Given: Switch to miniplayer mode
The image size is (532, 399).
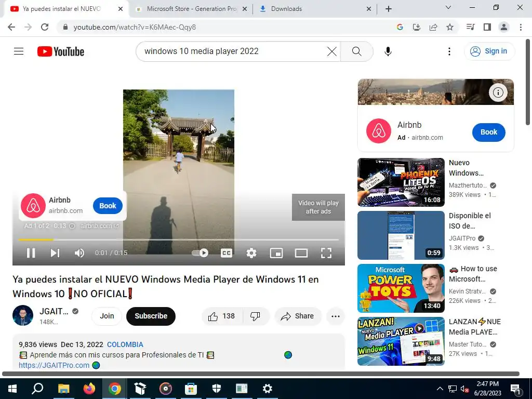Looking at the screenshot, I should tap(276, 253).
